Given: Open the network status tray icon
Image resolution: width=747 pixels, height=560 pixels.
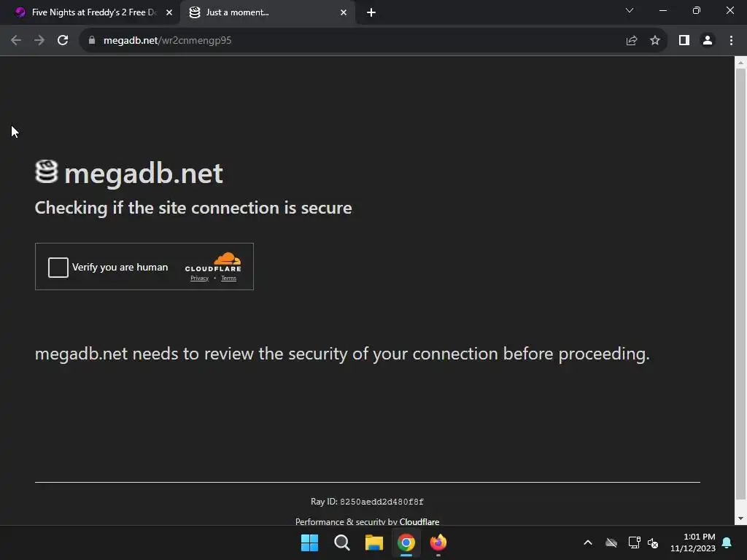Looking at the screenshot, I should click(x=634, y=542).
